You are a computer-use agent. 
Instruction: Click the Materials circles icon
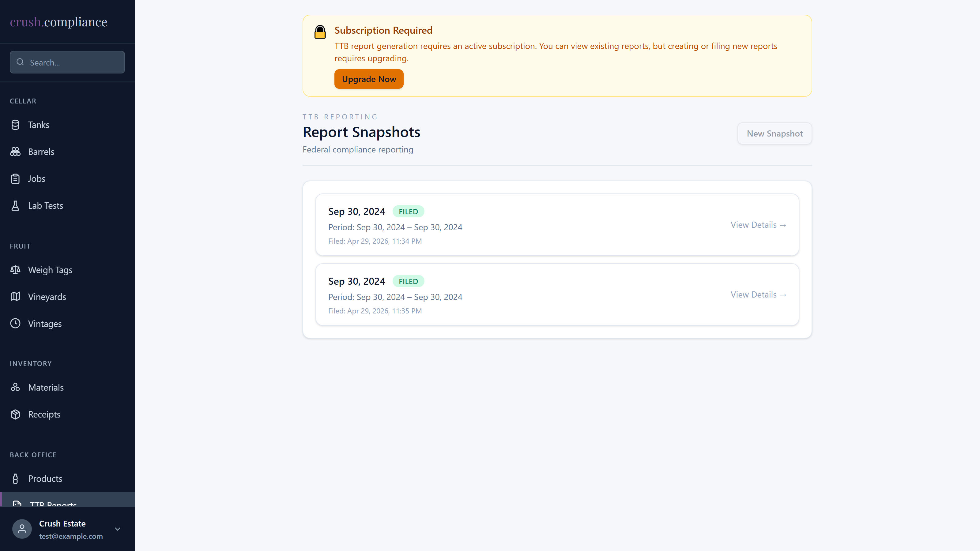[x=15, y=388]
